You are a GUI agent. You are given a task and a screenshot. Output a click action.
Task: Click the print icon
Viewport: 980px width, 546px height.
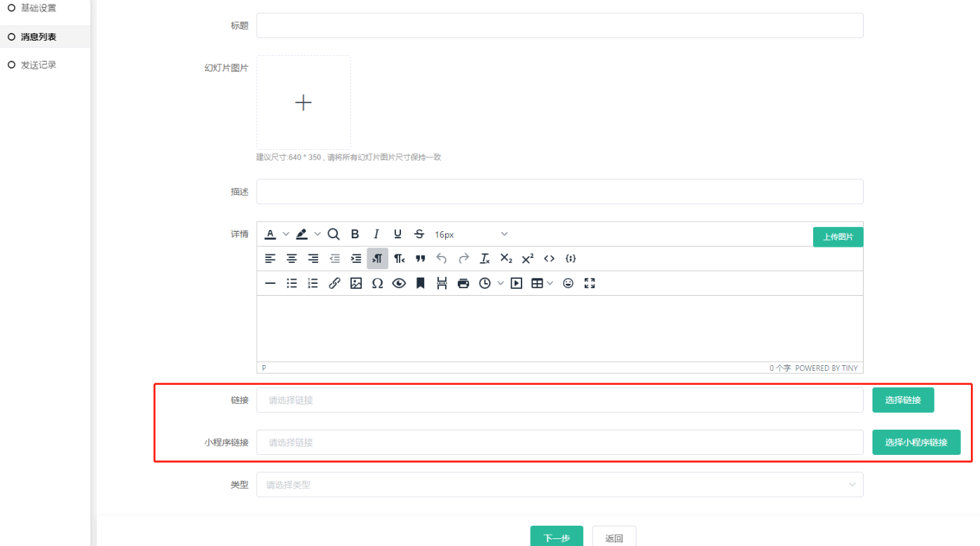(463, 283)
